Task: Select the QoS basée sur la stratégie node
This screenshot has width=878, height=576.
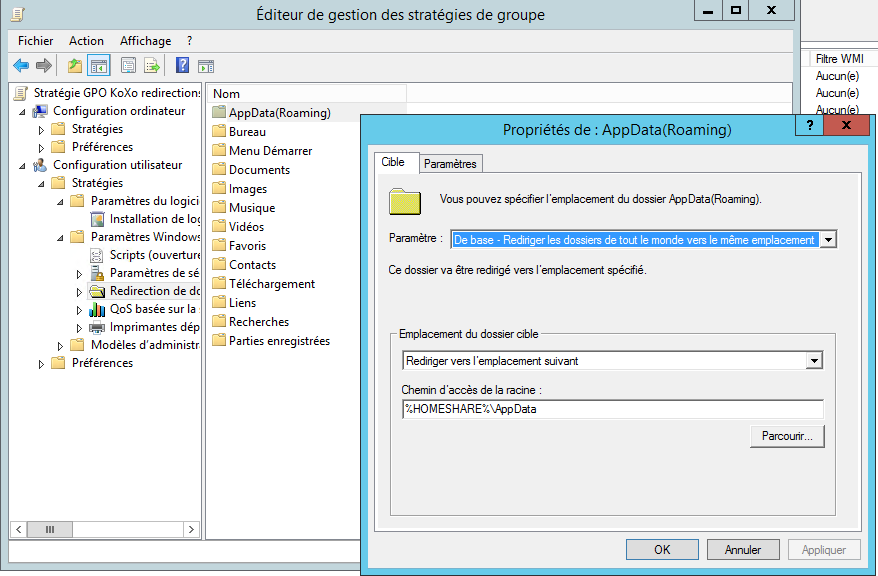Action: [x=154, y=309]
